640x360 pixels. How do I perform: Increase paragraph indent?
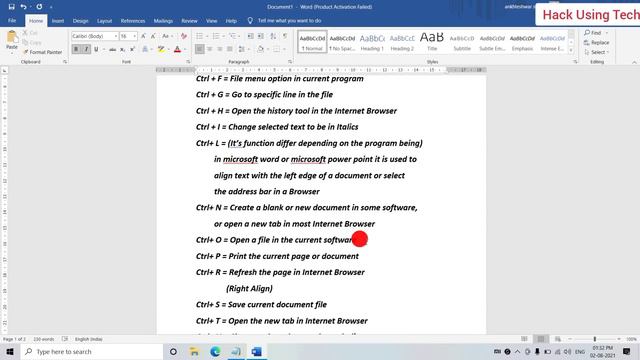coord(260,36)
